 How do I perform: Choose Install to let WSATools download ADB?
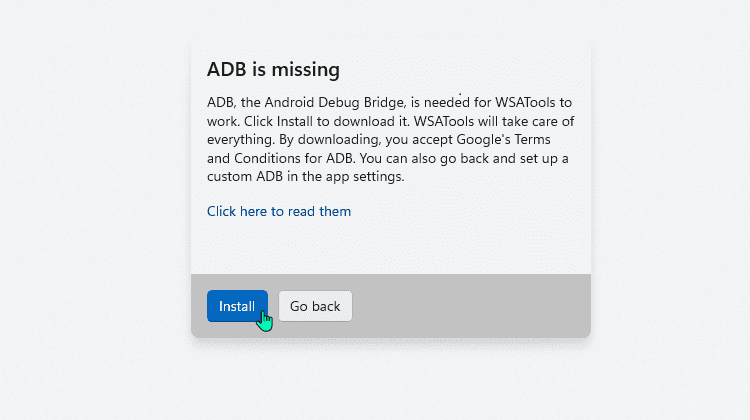237,306
